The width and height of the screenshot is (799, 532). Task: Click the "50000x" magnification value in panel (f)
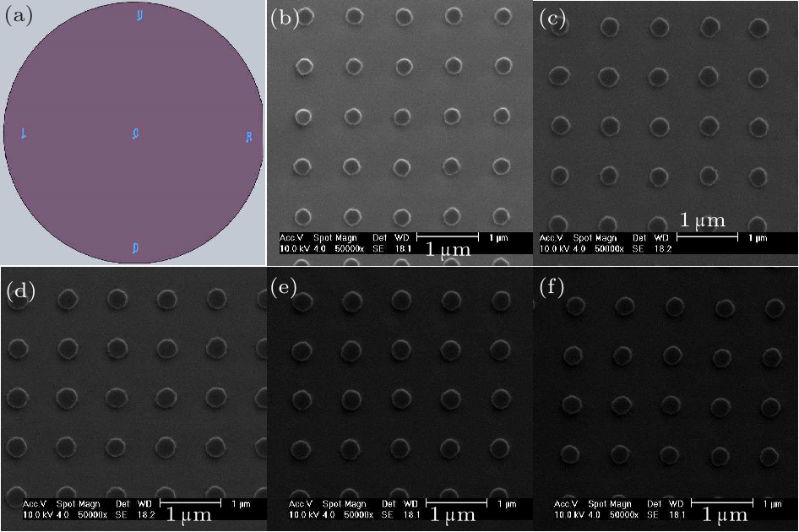(624, 514)
